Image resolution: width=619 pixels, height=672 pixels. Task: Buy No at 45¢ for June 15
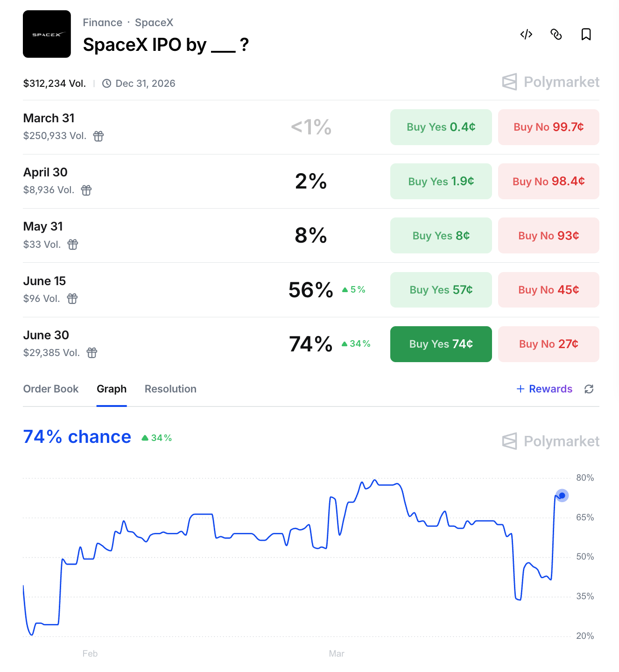(549, 290)
